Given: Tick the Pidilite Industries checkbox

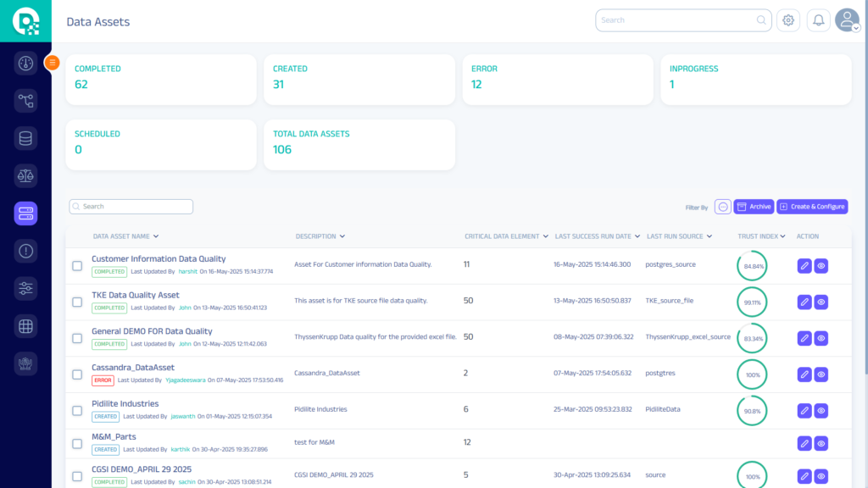Looking at the screenshot, I should click(x=77, y=411).
